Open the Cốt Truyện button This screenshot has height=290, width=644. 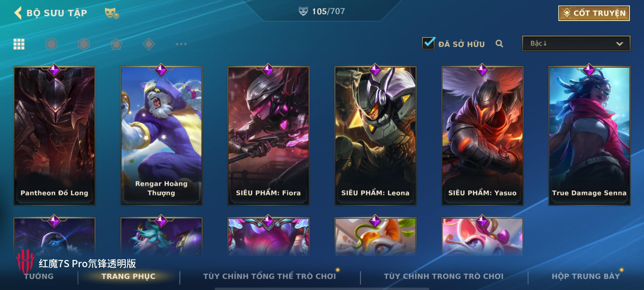[x=594, y=13]
